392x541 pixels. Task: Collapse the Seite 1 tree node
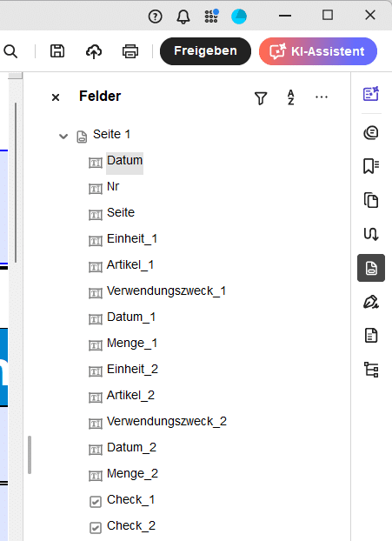click(x=63, y=137)
